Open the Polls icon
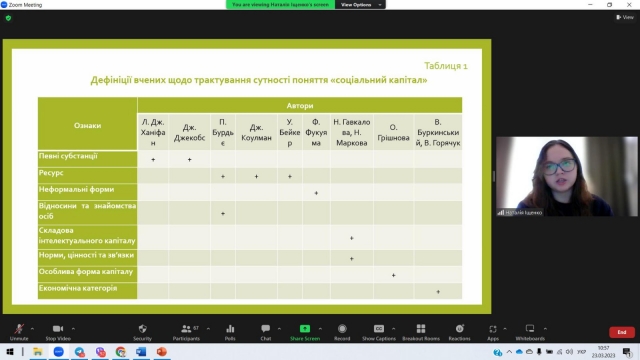The image size is (640, 360). [230, 332]
